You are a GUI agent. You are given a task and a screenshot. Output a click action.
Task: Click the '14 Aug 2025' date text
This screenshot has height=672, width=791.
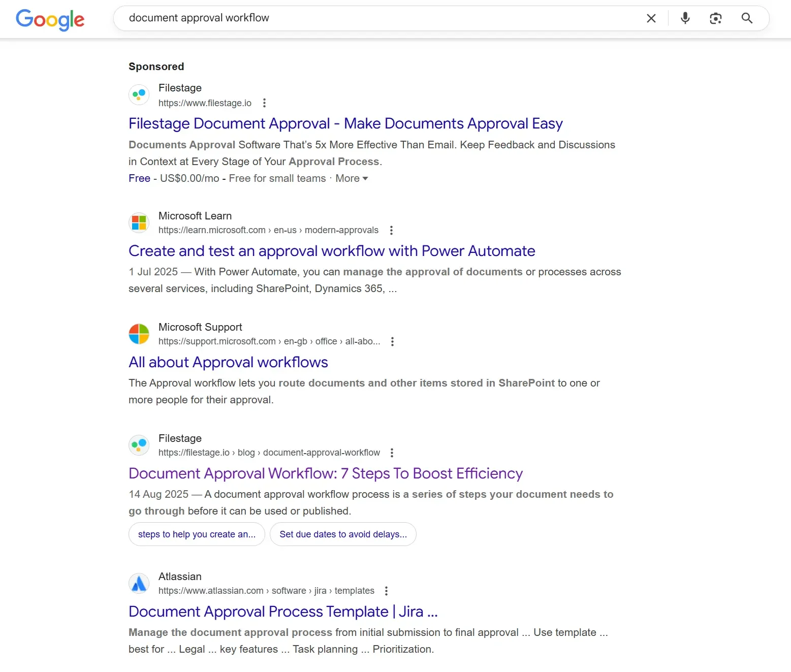coord(159,494)
